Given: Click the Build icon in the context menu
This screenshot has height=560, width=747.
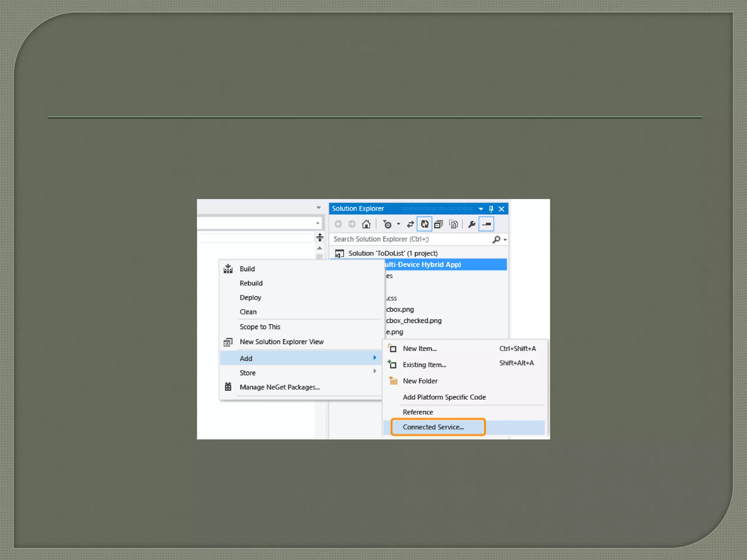Looking at the screenshot, I should 228,269.
